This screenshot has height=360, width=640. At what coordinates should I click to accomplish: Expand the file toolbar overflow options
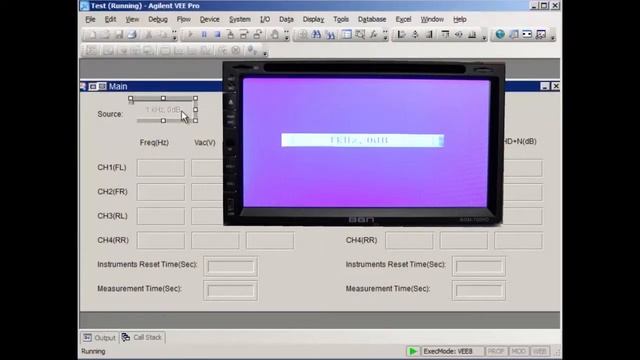tap(174, 36)
